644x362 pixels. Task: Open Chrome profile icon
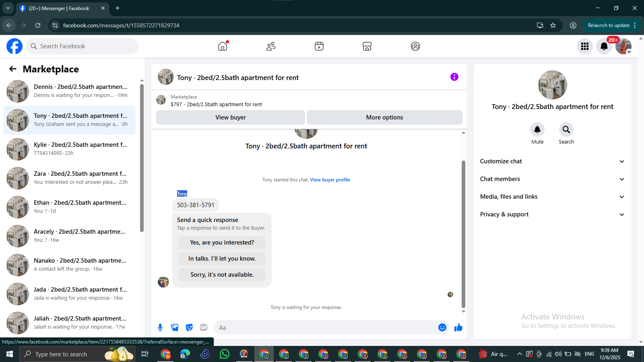coord(573,25)
